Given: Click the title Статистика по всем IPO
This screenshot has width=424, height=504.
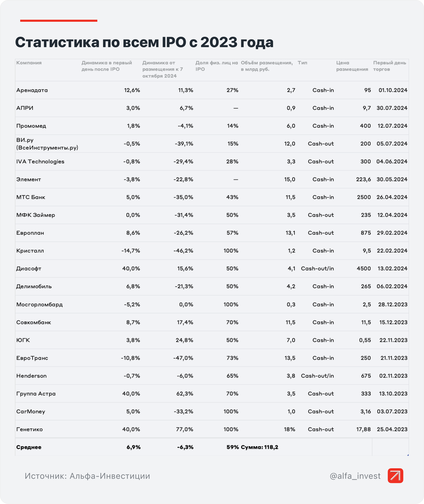Looking at the screenshot, I should click(x=144, y=42).
